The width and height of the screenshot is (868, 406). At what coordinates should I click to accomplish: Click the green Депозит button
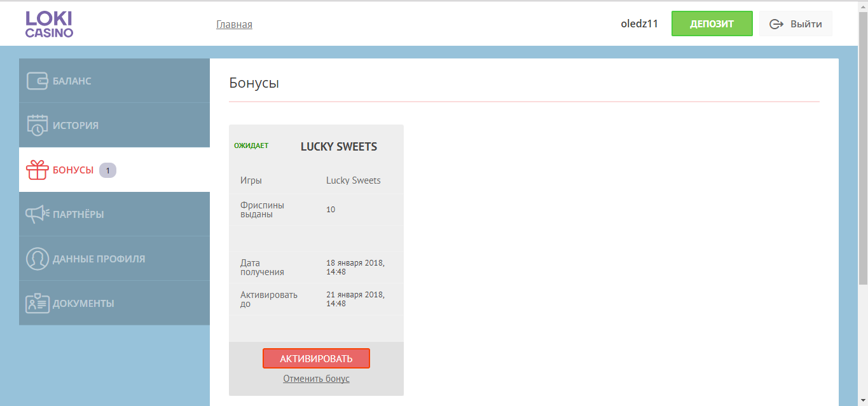(712, 24)
